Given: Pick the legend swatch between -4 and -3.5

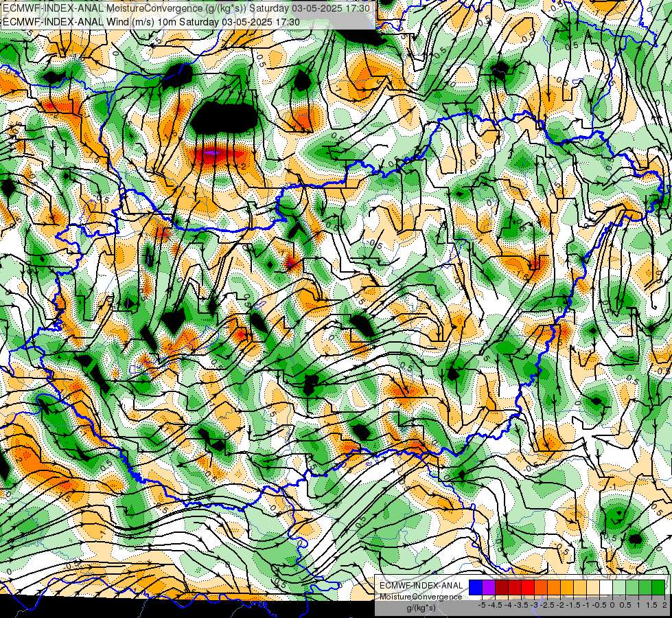Looking at the screenshot, I should 515,587.
